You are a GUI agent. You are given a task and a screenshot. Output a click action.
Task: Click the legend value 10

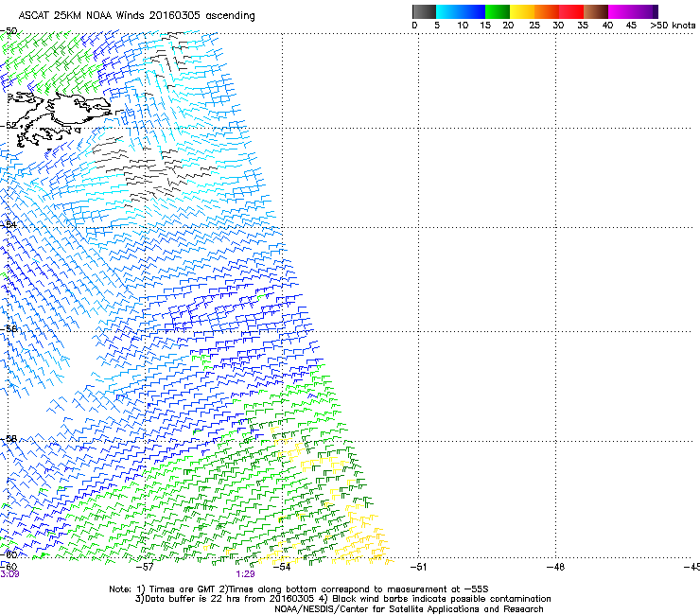click(463, 26)
